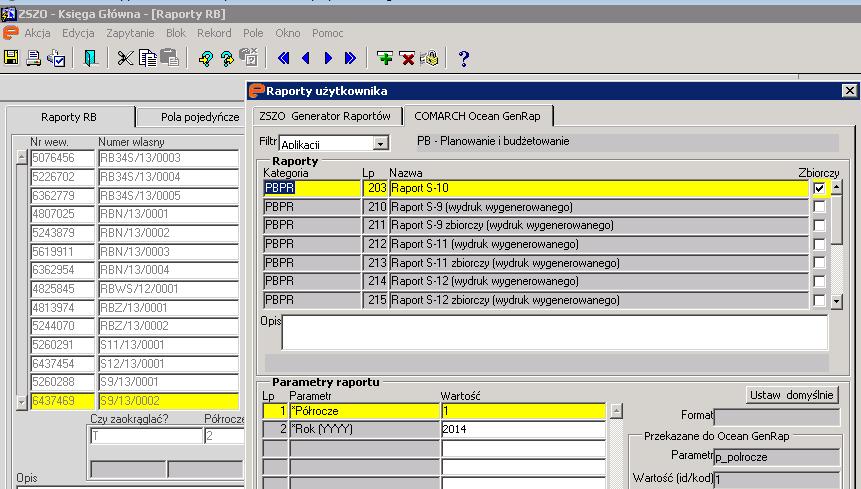Click the Czy zaokrąglać? field with T
The height and width of the screenshot is (489, 861).
(x=146, y=436)
